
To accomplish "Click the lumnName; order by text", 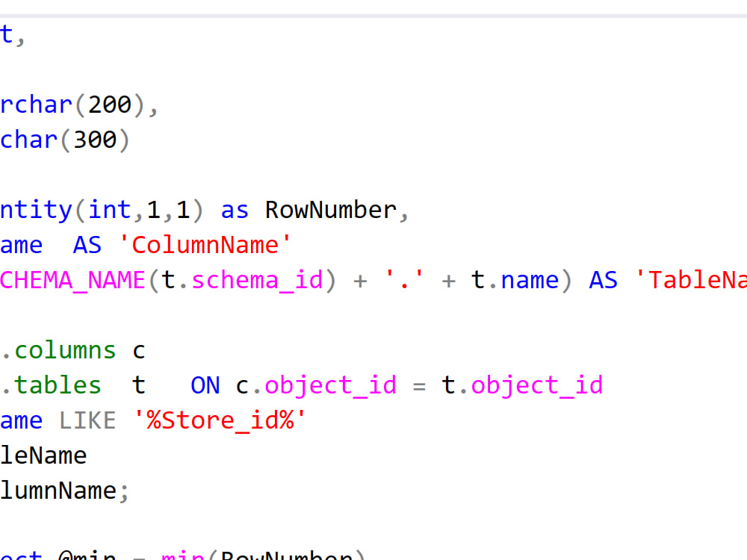I will tap(64, 491).
